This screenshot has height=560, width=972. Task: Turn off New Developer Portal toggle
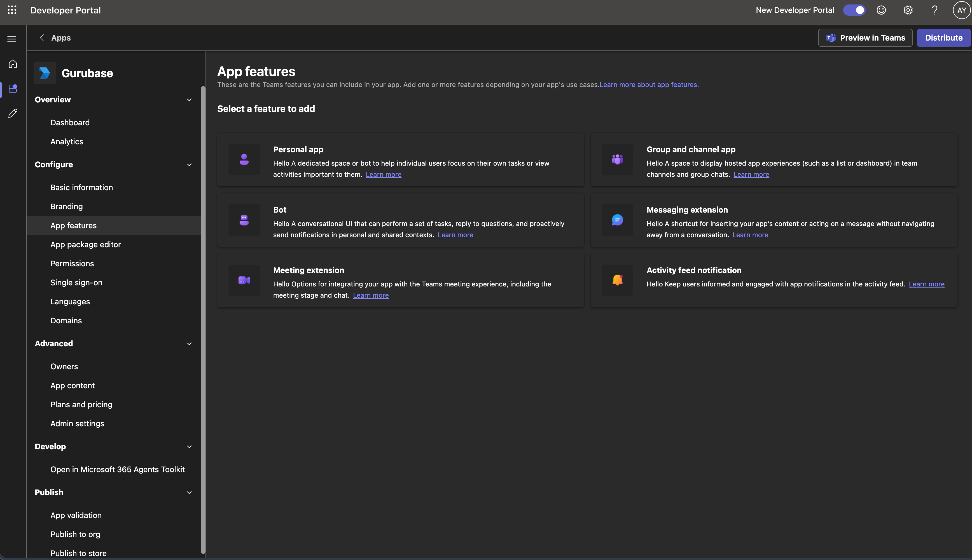click(x=854, y=10)
